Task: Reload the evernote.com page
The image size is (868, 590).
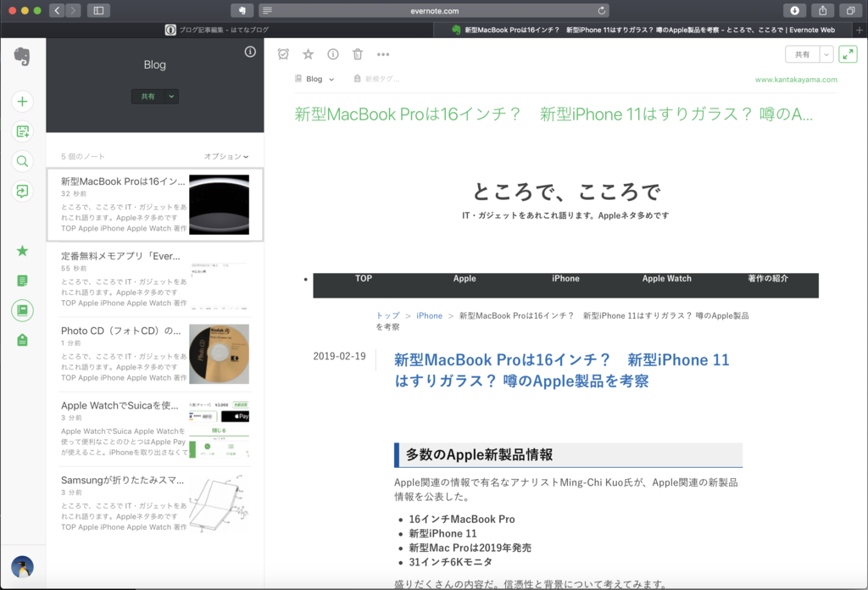Action: [601, 10]
